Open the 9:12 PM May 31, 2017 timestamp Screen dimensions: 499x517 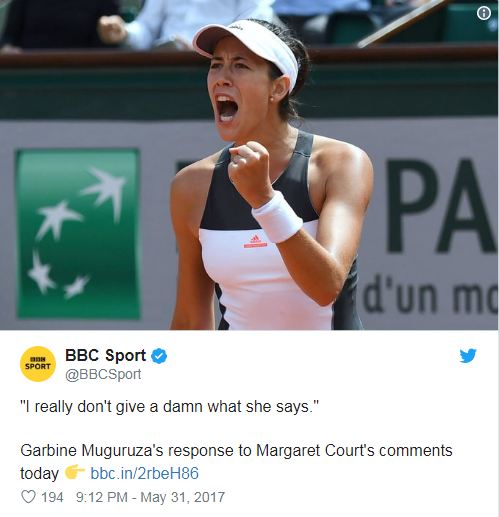tap(150, 497)
